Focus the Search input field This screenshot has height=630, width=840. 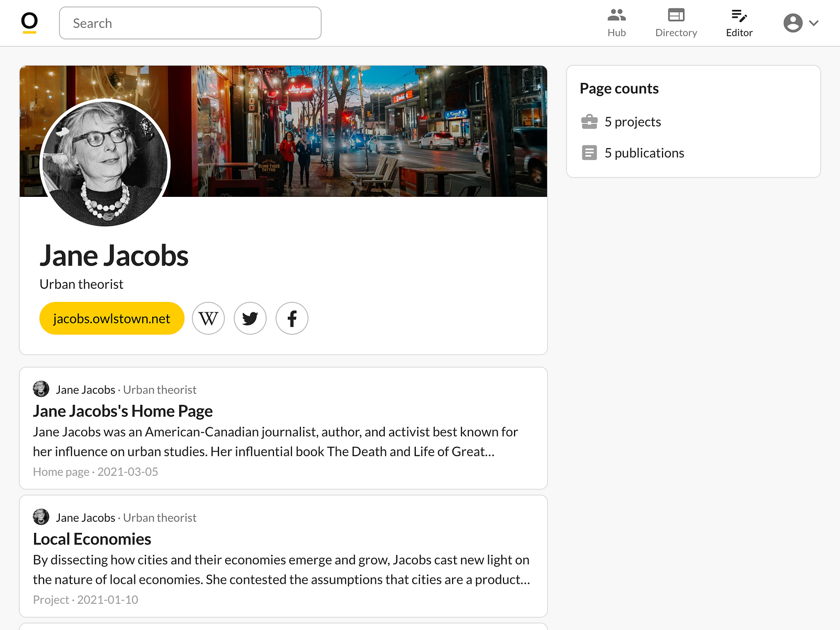pyautogui.click(x=190, y=23)
